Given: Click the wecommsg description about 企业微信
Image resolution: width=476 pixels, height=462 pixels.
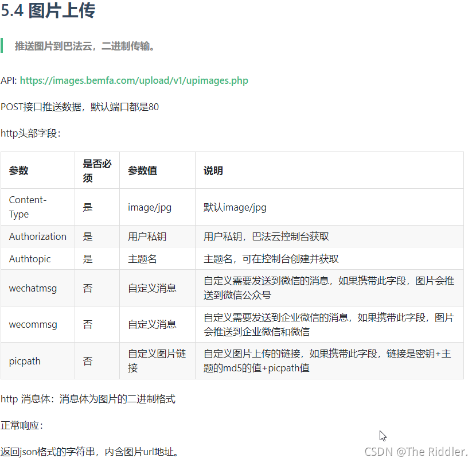Looking at the screenshot, I should pos(329,324).
